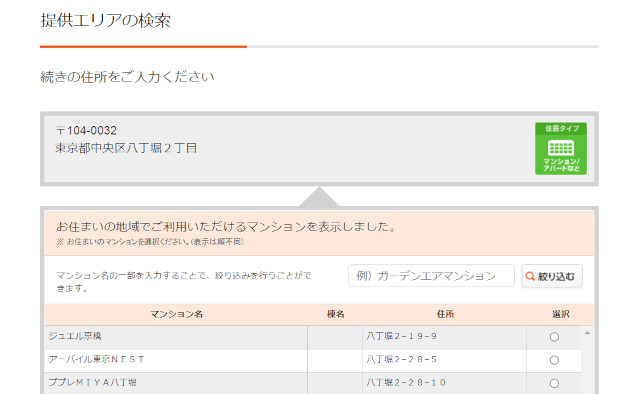The width and height of the screenshot is (640, 394).
Task: Click the 絞り込む filter button
Action: pyautogui.click(x=552, y=276)
